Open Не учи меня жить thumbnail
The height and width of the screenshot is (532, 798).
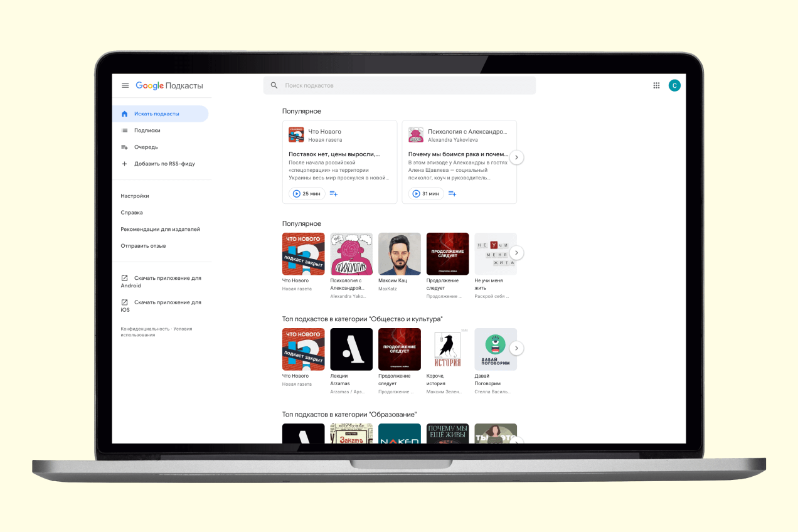[496, 254]
